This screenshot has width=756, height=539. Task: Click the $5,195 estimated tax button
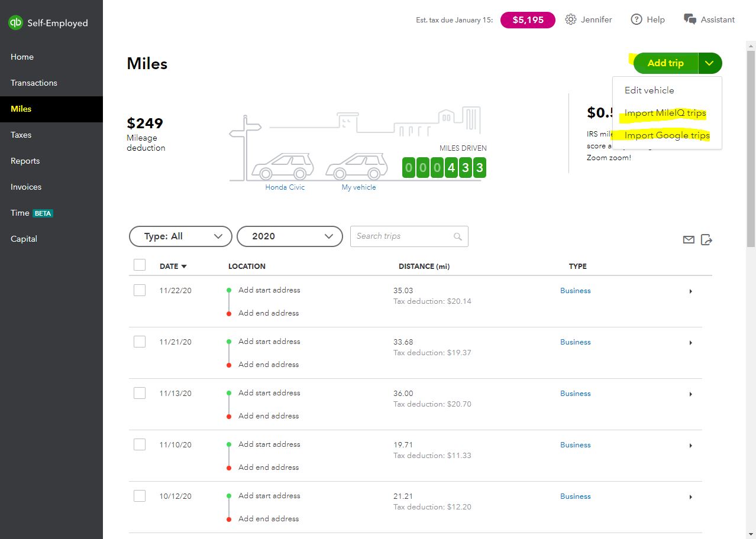click(x=528, y=20)
